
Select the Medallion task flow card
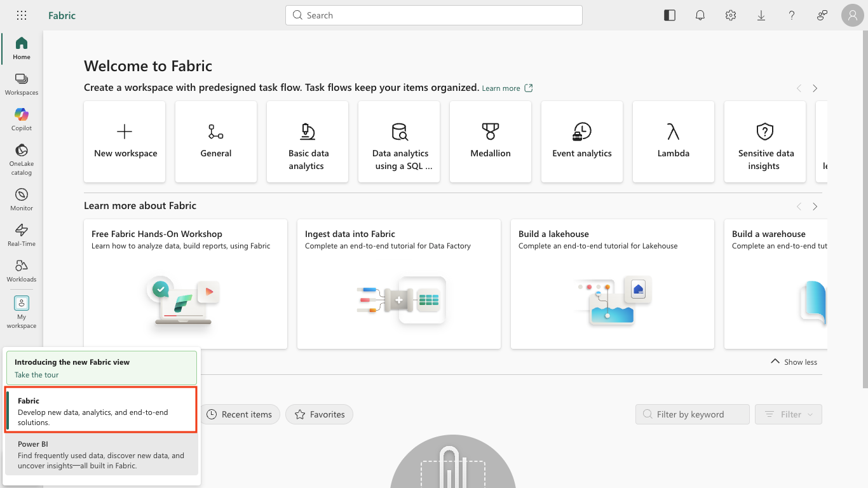(x=491, y=142)
